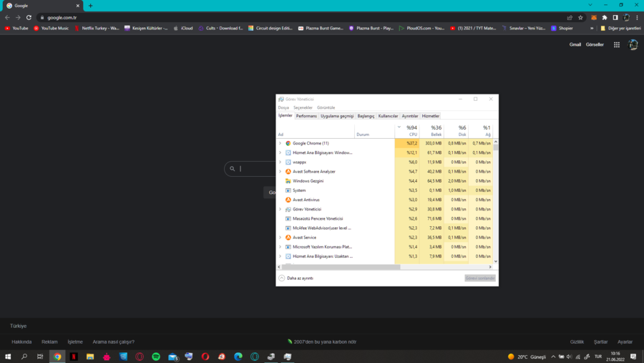Expand the Görev Yöneticisi process row
Screen dimensions: 644x363
(280, 209)
